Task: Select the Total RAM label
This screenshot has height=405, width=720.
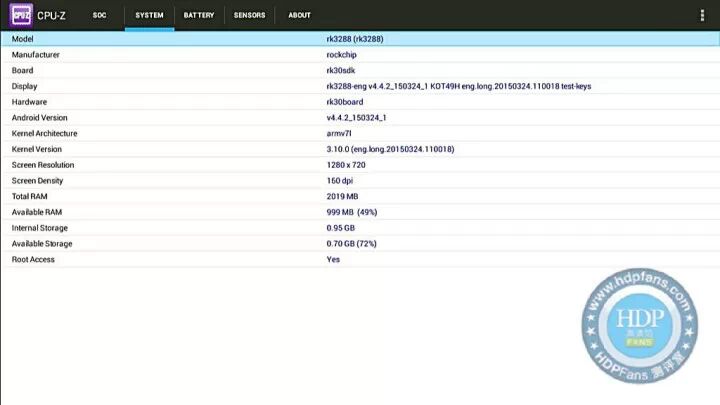Action: [x=29, y=197]
